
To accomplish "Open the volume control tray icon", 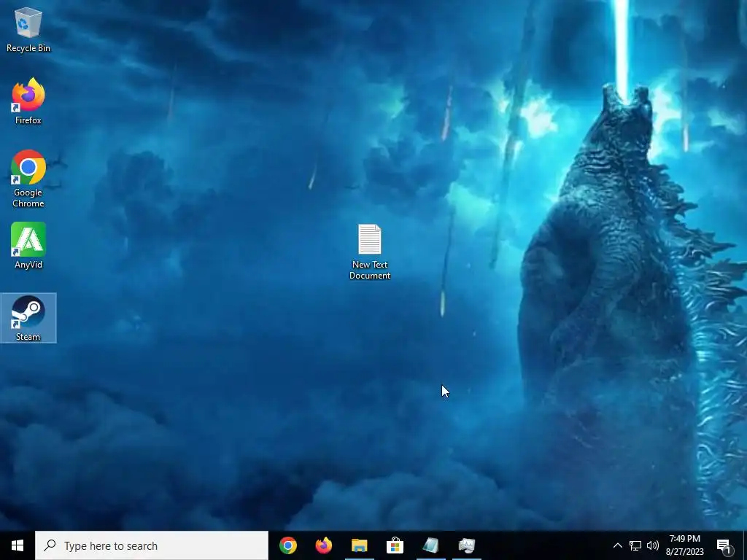I will point(653,545).
